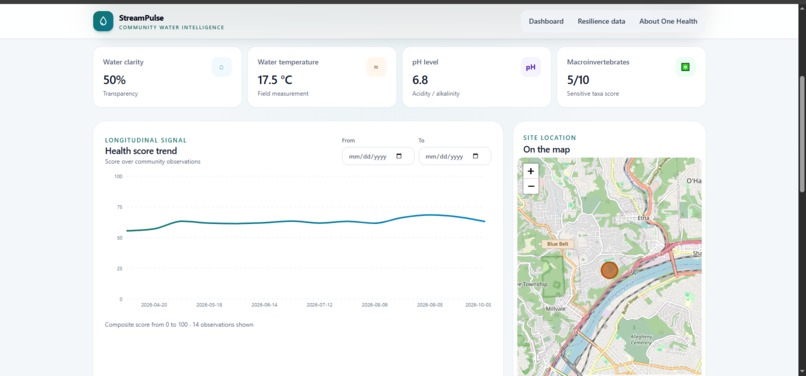This screenshot has height=376, width=806.
Task: Click the health score trend line
Action: (305, 222)
